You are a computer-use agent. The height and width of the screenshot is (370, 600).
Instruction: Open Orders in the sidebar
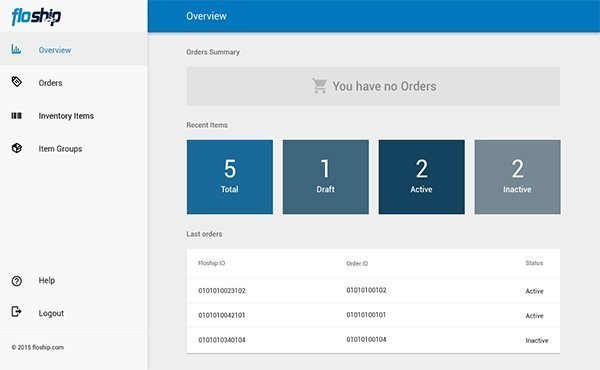(x=74, y=82)
